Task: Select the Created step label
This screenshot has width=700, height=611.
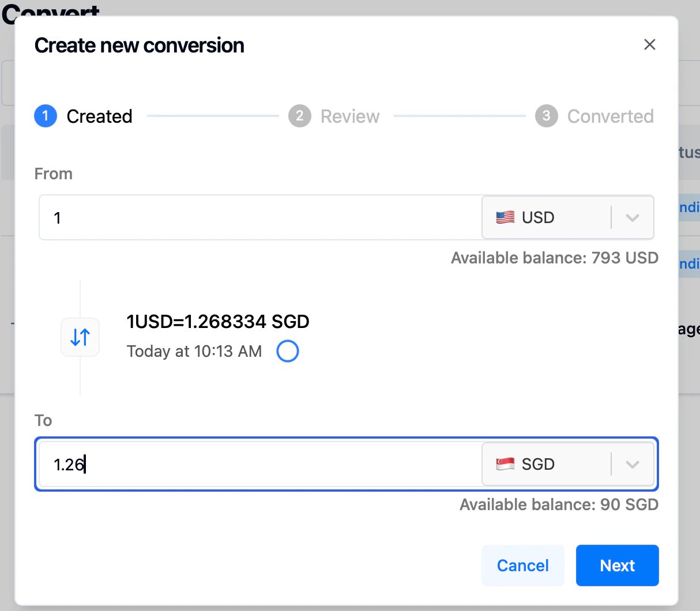Action: tap(99, 116)
